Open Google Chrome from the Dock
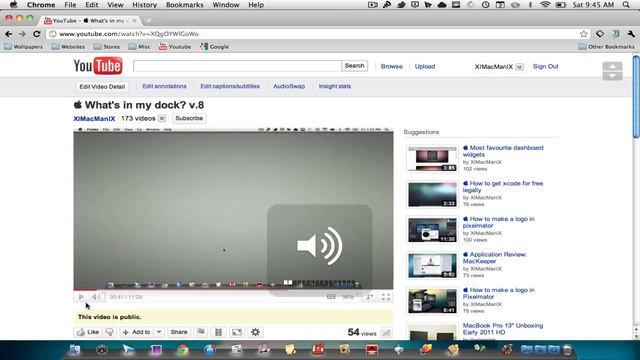 (183, 350)
